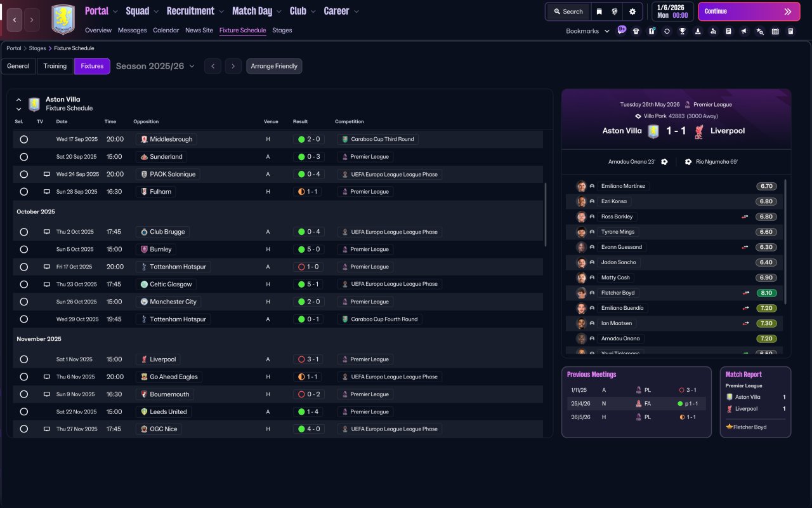
Task: Go to the next season arrow button
Action: tap(233, 66)
